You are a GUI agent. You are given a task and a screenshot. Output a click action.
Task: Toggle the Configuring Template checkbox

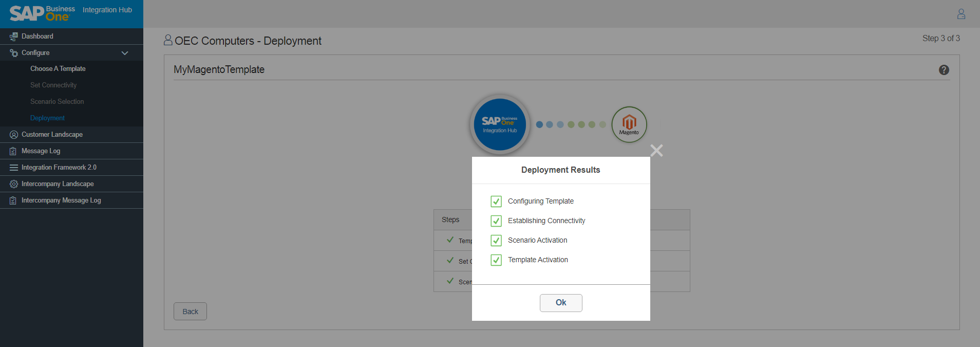click(x=496, y=201)
